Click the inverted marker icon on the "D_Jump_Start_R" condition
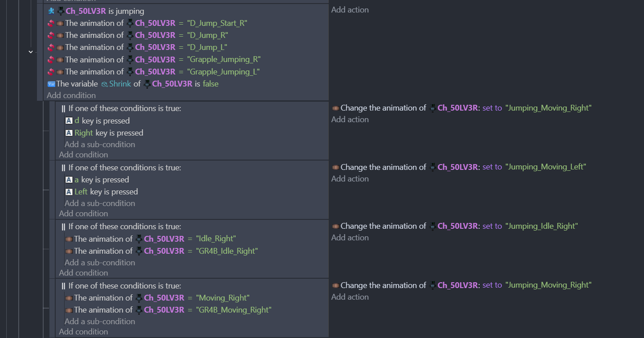644x338 pixels. (x=51, y=23)
